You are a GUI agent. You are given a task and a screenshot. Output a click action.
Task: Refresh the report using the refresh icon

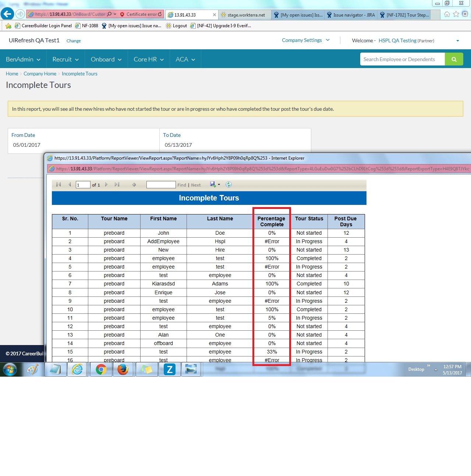click(229, 185)
